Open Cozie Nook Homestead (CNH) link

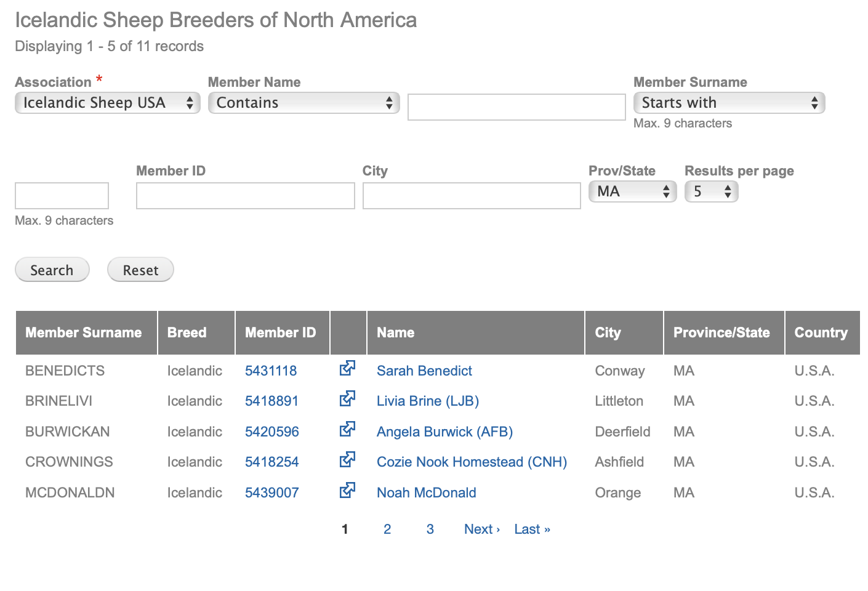click(472, 462)
